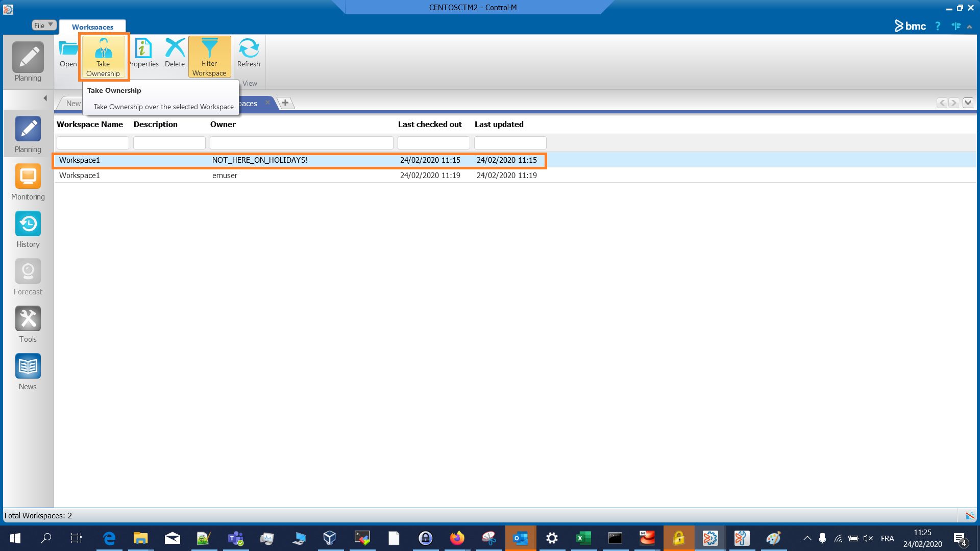This screenshot has height=551, width=980.
Task: Click the Owner filter field
Action: (302, 143)
